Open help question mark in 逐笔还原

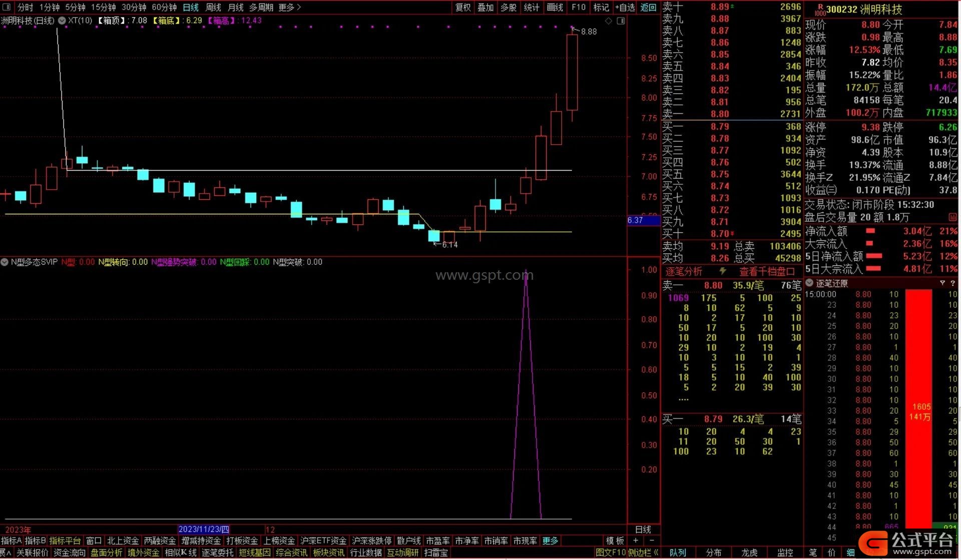coord(952,283)
